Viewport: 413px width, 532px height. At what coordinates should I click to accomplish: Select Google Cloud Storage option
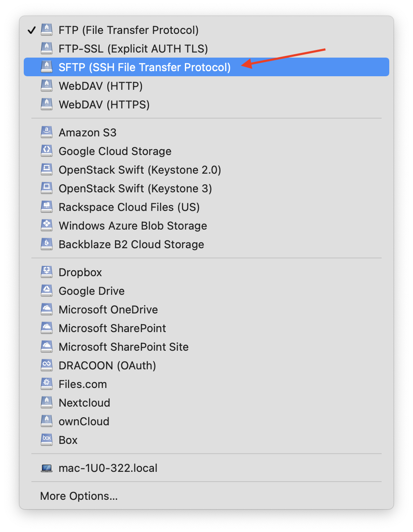[206, 151]
